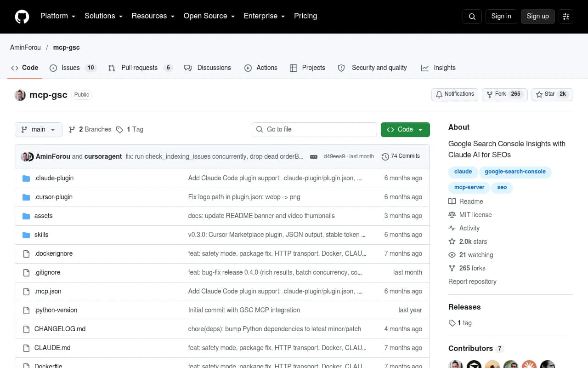Click the commit authors' avatar pair
Screen dimensions: 588x368
[x=28, y=156]
